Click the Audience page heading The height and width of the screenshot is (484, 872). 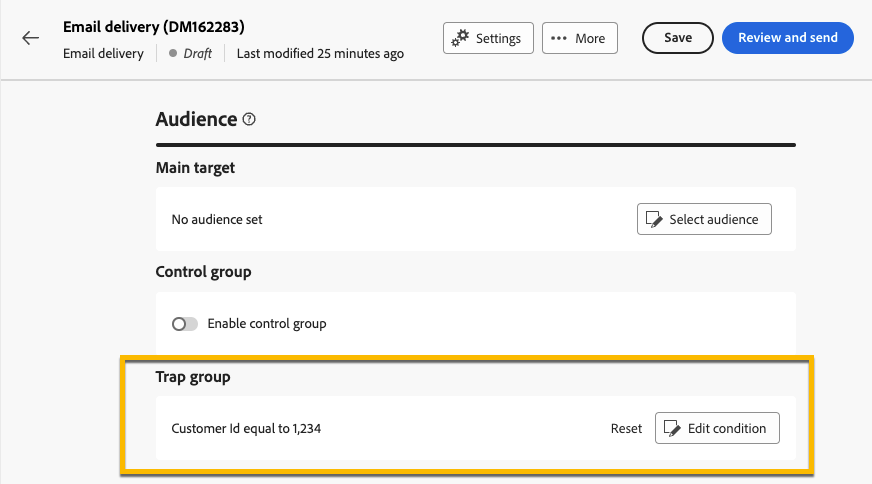[x=196, y=119]
